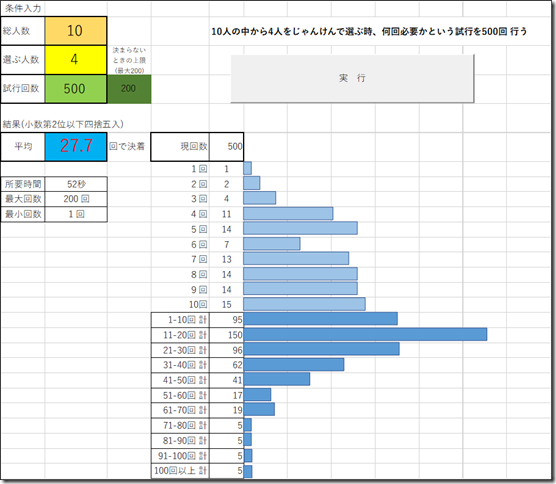The width and height of the screenshot is (556, 484).
Task: Click the 実行 button
Action: (352, 78)
